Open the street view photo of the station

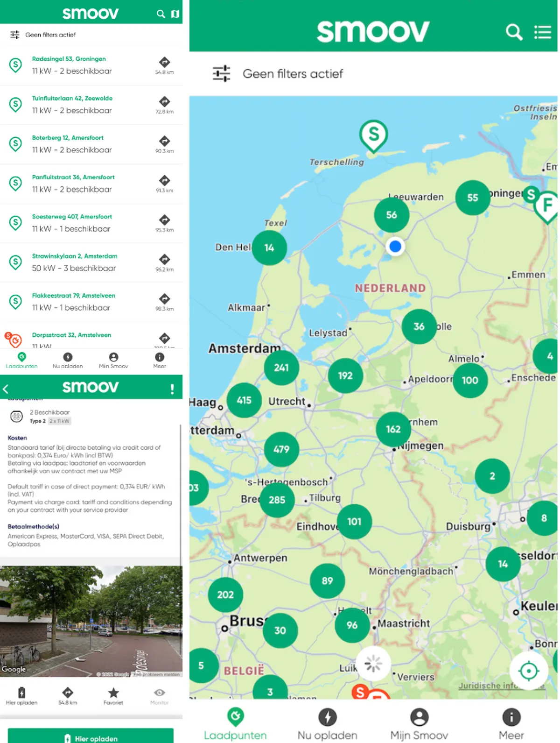91,621
